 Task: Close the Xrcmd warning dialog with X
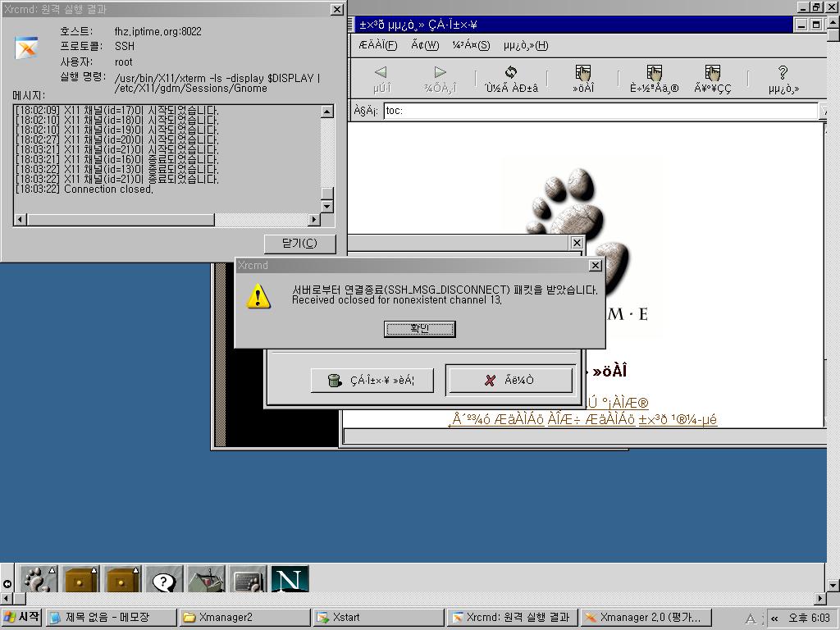596,266
